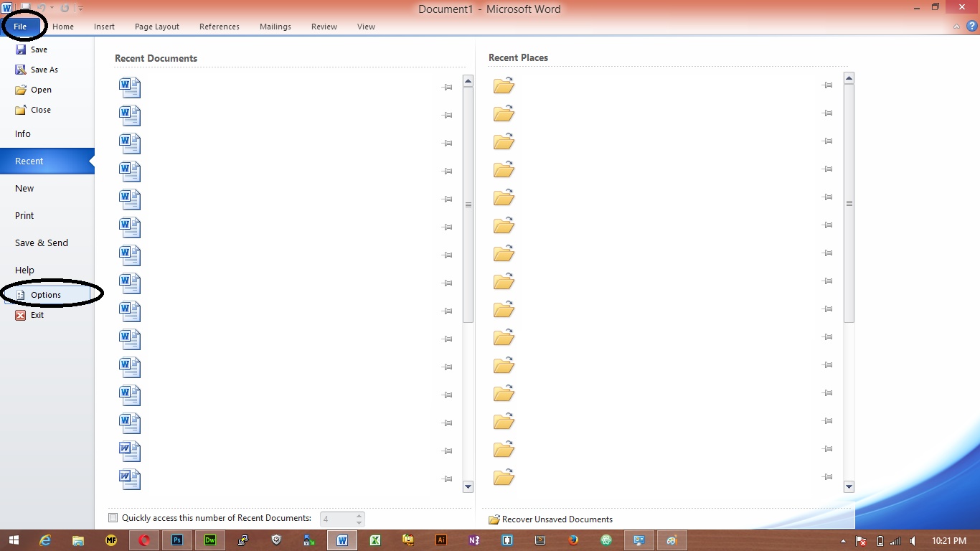The image size is (980, 551).
Task: Launch Firefox from the taskbar
Action: click(x=573, y=540)
